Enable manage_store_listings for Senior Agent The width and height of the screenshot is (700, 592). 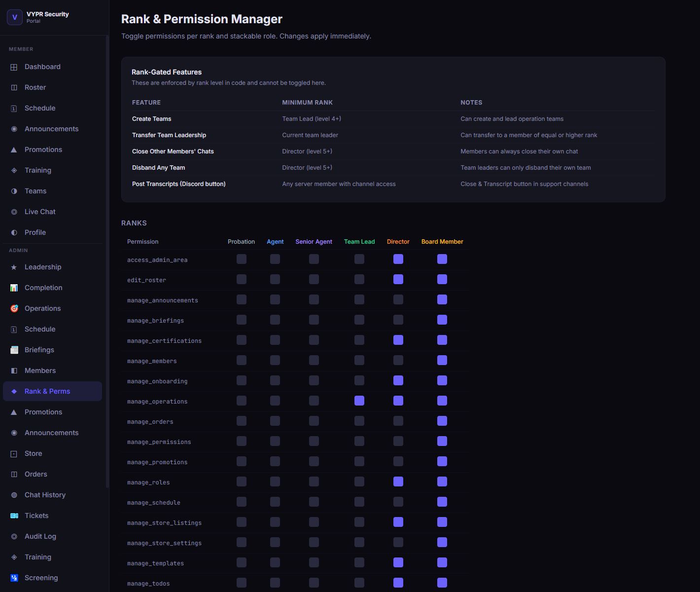314,522
